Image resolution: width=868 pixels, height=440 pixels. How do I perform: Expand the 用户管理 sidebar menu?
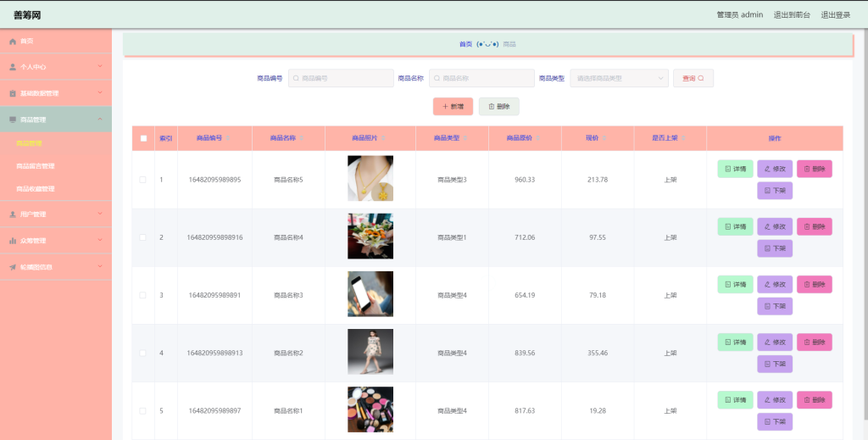click(56, 214)
